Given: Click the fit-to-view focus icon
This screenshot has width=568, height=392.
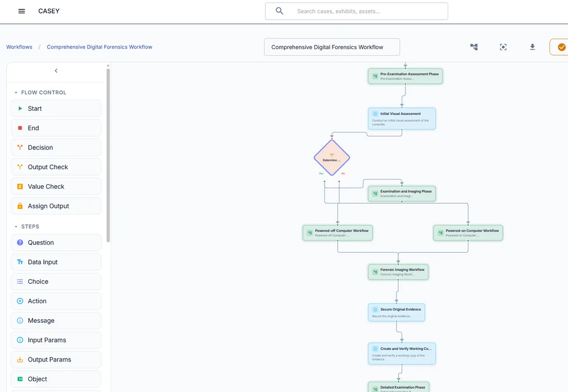Looking at the screenshot, I should point(503,47).
